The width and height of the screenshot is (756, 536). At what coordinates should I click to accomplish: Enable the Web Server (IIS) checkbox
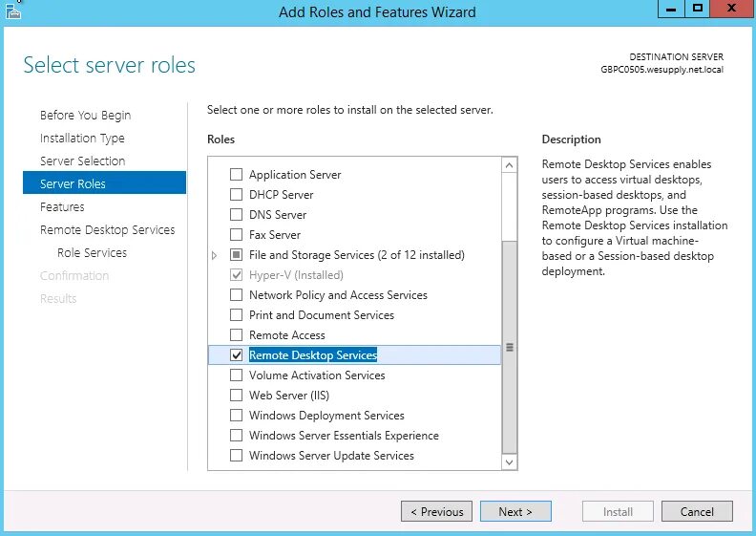tap(237, 396)
